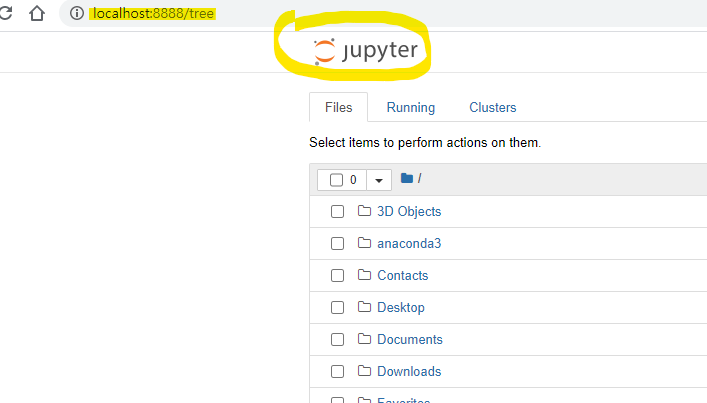Click the Downloads folder icon

[x=364, y=371]
